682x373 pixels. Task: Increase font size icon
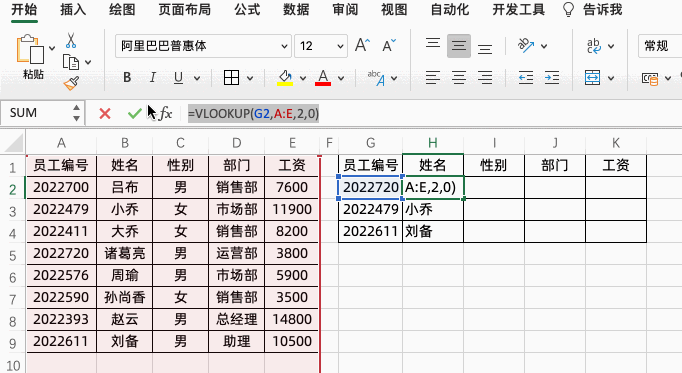pos(362,45)
